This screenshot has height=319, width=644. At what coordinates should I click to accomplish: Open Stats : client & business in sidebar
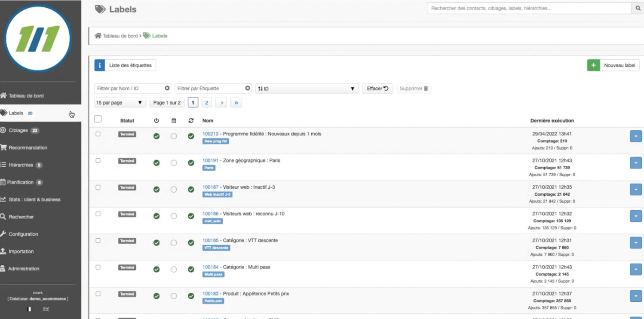40,199
